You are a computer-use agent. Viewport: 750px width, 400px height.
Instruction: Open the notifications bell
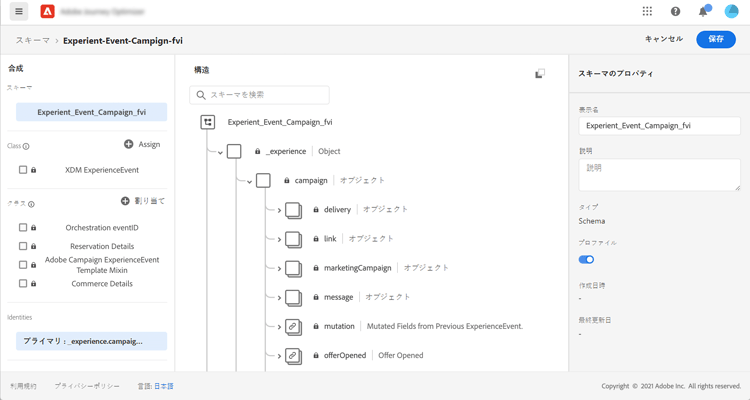[703, 12]
